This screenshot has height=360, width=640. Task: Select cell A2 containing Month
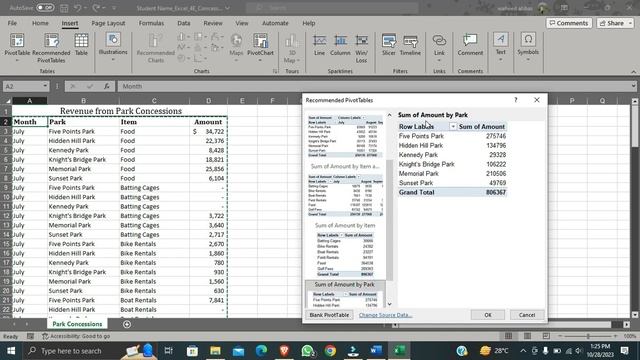30,122
